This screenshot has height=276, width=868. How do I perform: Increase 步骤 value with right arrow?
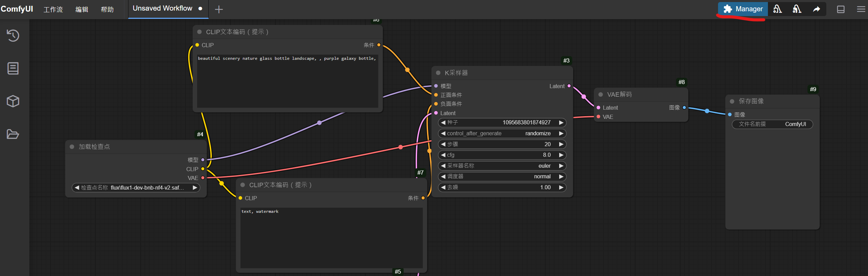[x=561, y=144]
